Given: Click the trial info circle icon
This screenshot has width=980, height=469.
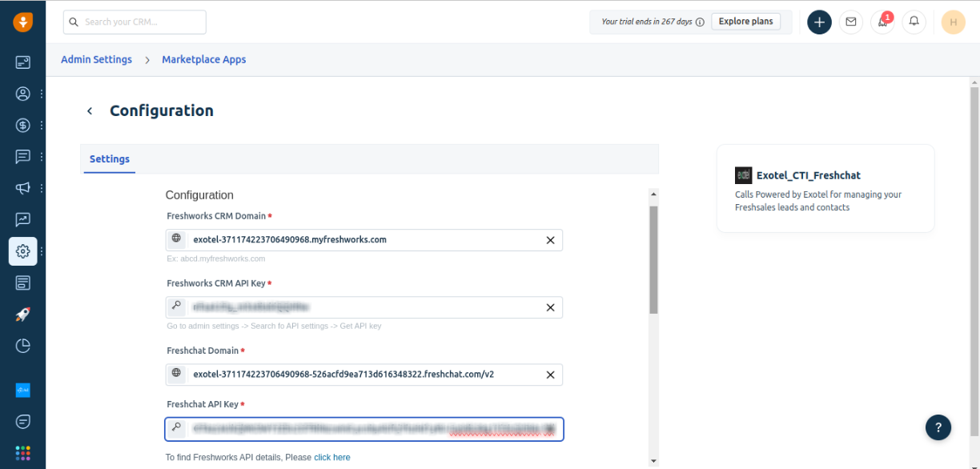Looking at the screenshot, I should 700,22.
